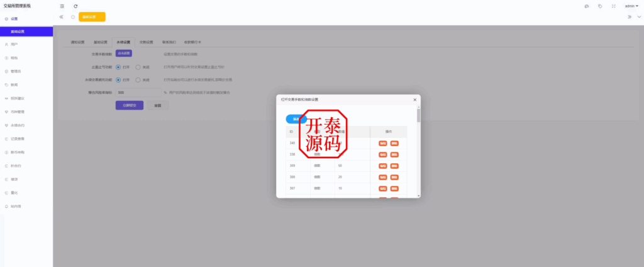Select 关闭 for 止盈止亏功能

point(138,67)
